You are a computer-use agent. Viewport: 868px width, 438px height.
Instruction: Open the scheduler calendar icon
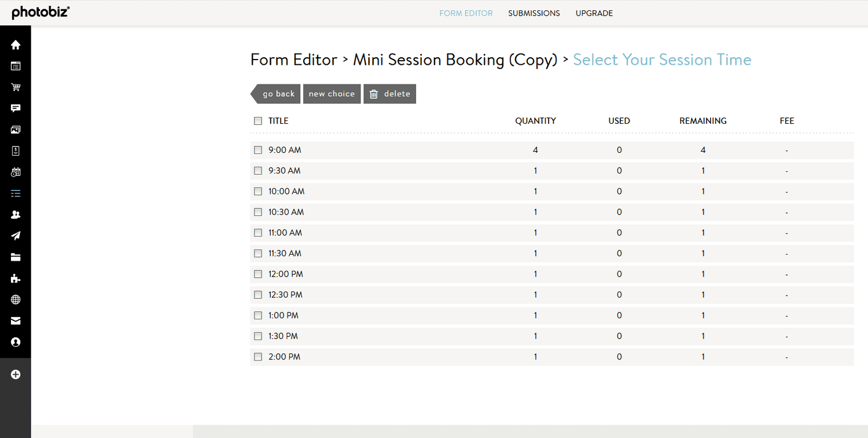pyautogui.click(x=15, y=172)
